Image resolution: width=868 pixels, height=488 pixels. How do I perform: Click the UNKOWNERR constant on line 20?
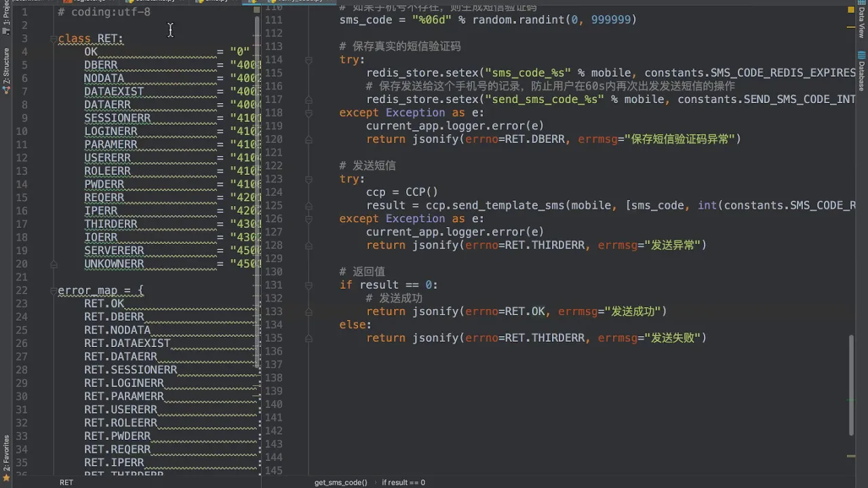click(x=114, y=264)
